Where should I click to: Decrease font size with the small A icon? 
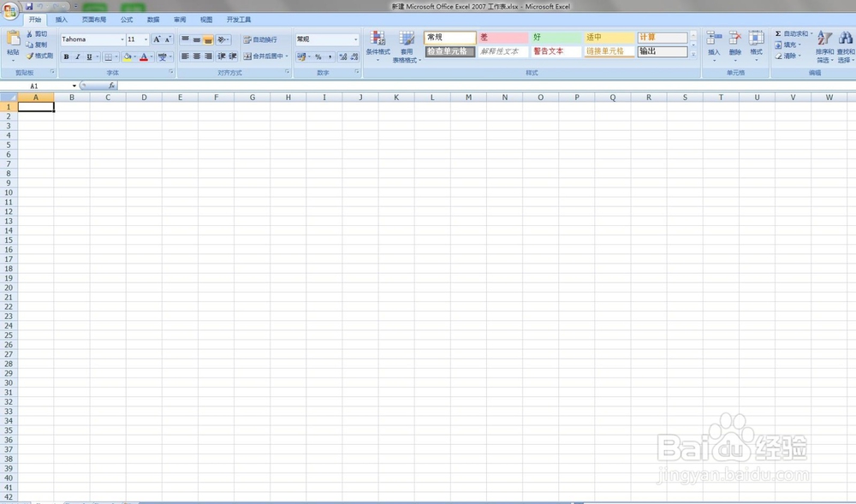pyautogui.click(x=168, y=39)
